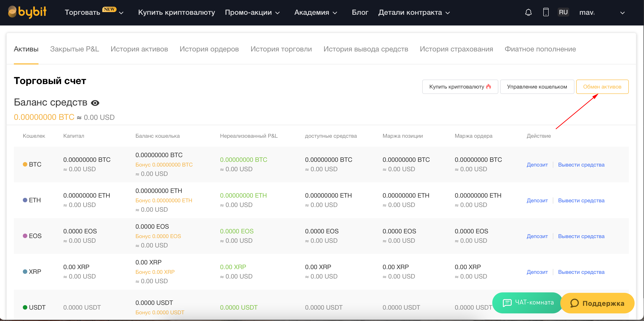This screenshot has width=644, height=321.
Task: Click Депозит in BTC row
Action: (537, 165)
